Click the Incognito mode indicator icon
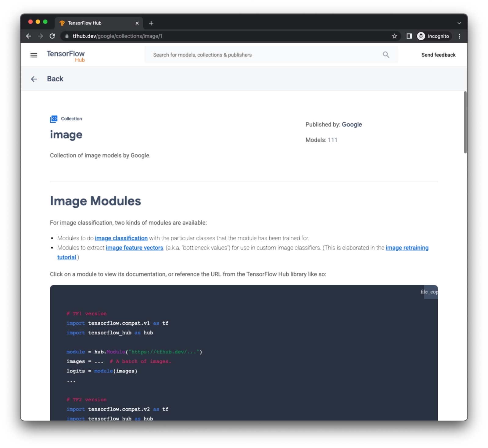 [x=421, y=36]
